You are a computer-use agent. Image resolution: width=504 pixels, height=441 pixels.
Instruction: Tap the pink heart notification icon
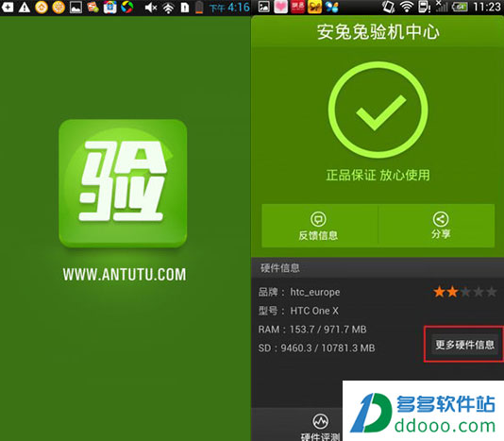280,7
